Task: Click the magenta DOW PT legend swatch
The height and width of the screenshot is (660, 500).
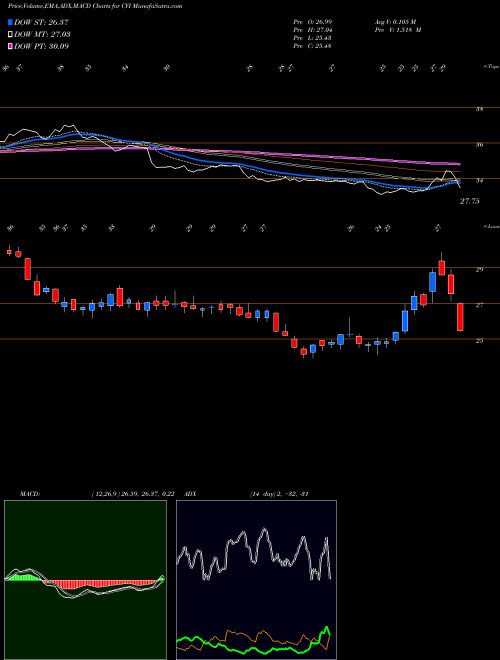Action: [10, 46]
